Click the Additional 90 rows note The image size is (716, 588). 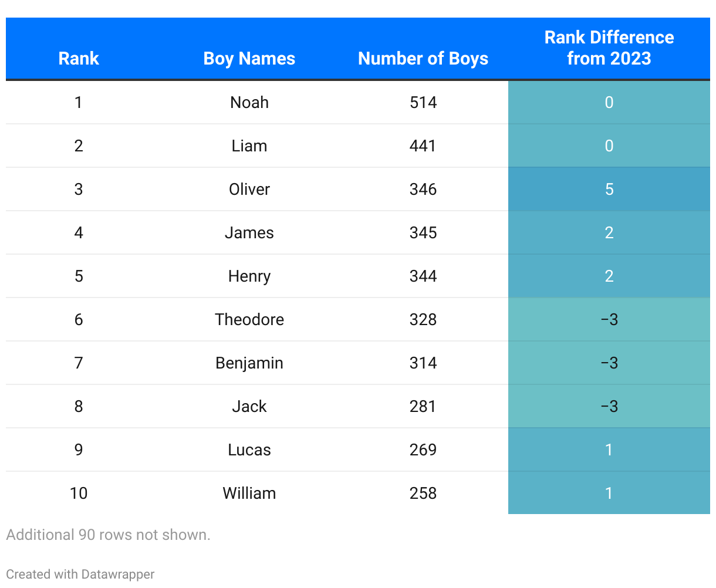click(x=108, y=535)
